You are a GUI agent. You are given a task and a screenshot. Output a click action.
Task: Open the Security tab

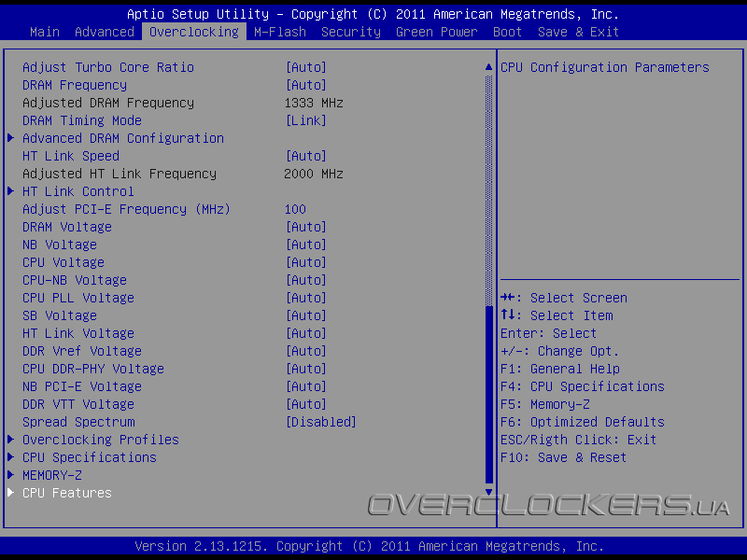pyautogui.click(x=351, y=32)
